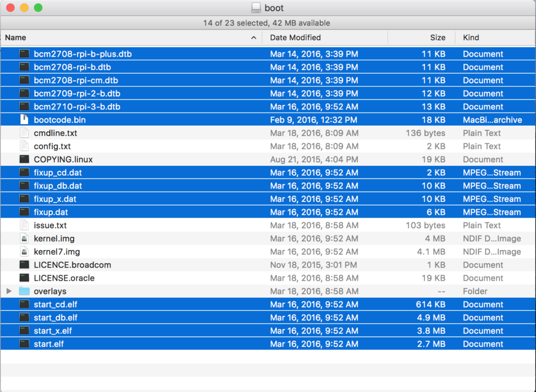Click the bcm2708-rpi-b.dtb file icon
536x392 pixels.
click(x=24, y=67)
